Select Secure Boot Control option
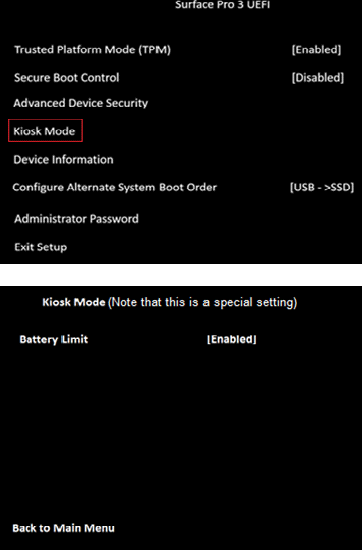362x550 pixels. (67, 78)
